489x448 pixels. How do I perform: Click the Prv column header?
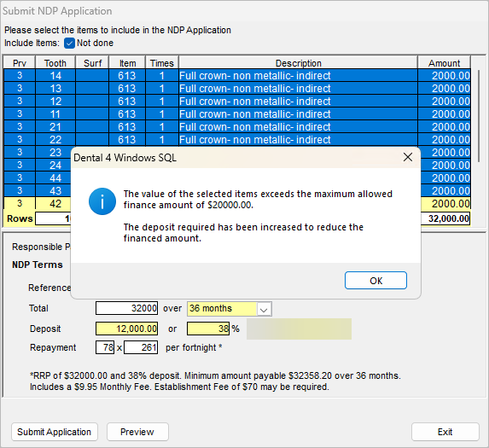tap(20, 63)
